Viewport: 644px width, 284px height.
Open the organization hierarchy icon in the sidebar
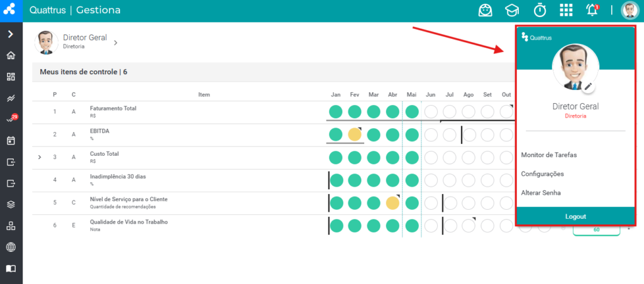click(x=11, y=226)
